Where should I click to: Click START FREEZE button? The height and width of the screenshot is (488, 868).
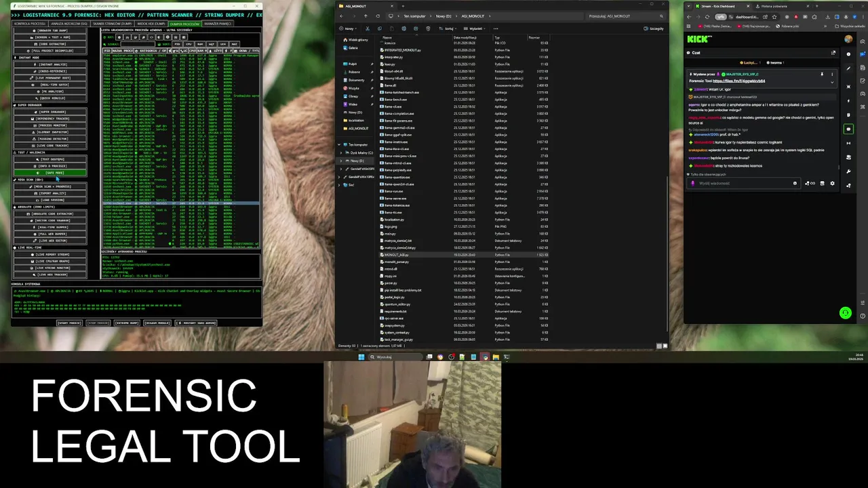click(69, 323)
